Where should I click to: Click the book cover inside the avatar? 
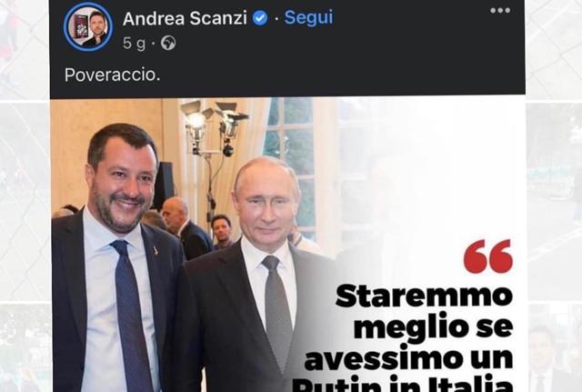80,28
